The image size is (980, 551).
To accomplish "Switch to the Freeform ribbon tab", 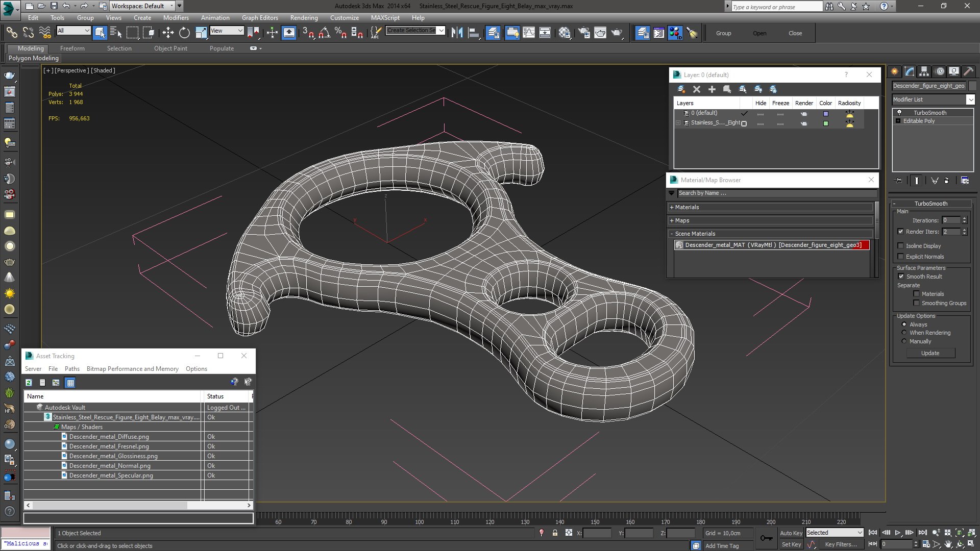I will pos(72,48).
